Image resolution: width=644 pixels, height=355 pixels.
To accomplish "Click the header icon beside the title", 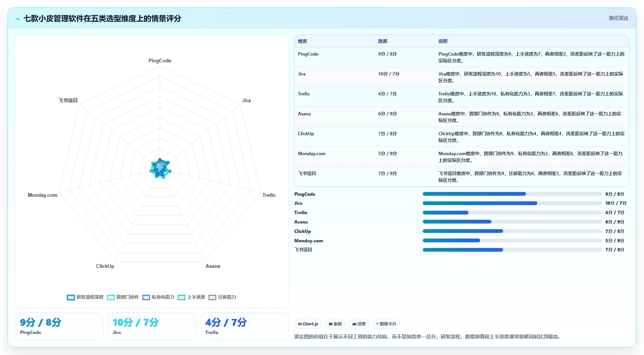I will tap(18, 19).
